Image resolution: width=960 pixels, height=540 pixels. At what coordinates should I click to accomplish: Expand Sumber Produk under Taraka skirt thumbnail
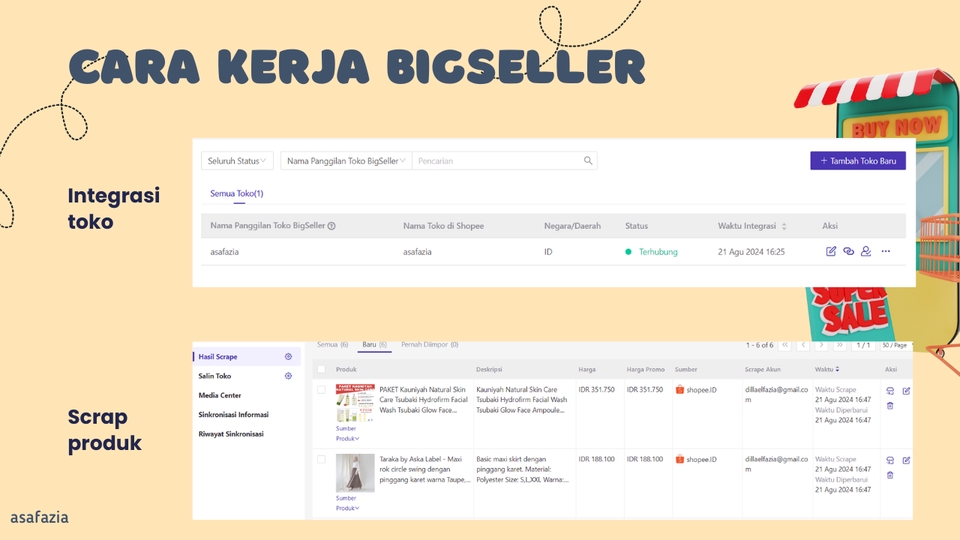pos(347,503)
